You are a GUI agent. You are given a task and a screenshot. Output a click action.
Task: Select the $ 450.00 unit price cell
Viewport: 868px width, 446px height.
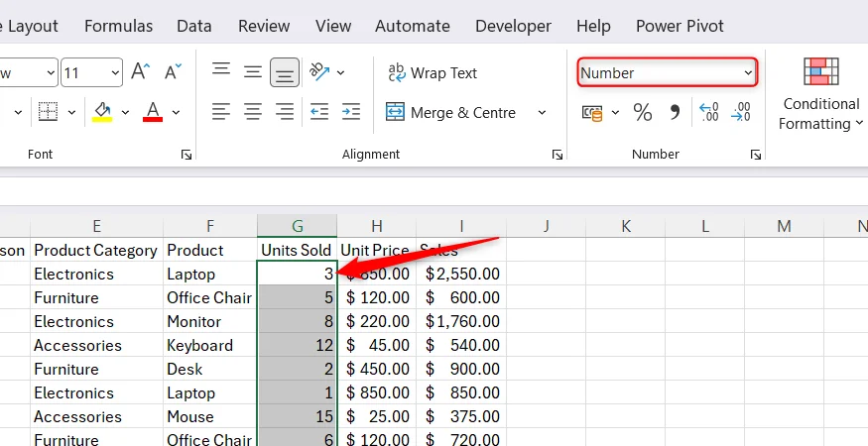[377, 369]
